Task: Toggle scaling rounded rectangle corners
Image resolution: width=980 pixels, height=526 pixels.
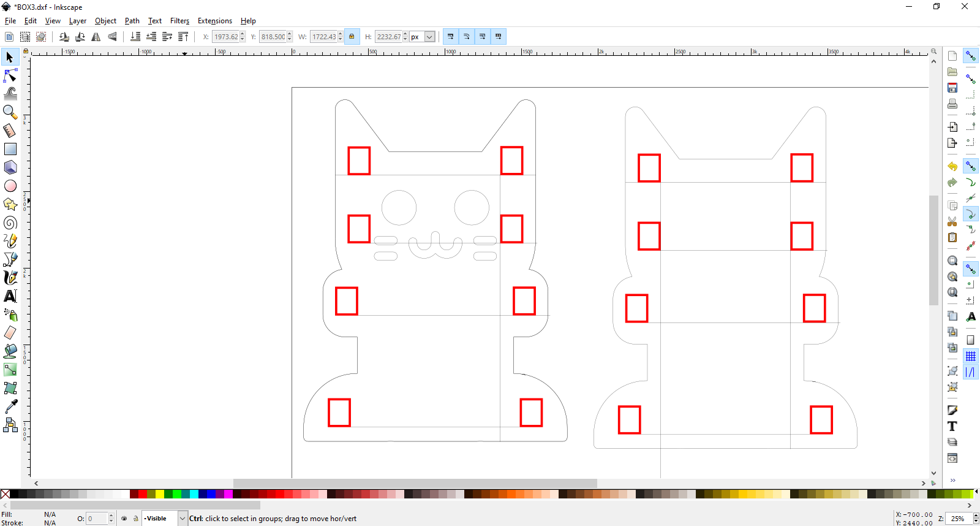Action: 466,37
